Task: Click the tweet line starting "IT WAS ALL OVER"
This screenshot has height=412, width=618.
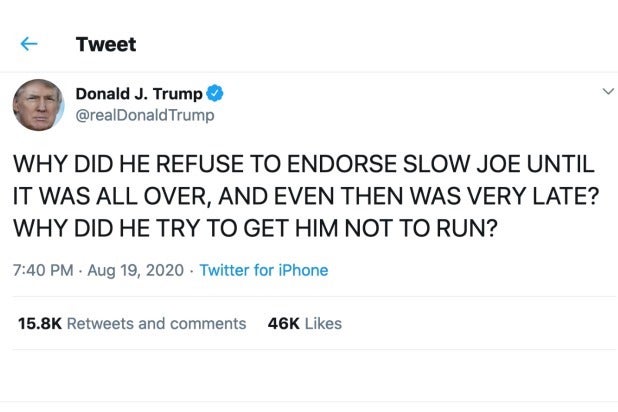Action: (x=305, y=197)
